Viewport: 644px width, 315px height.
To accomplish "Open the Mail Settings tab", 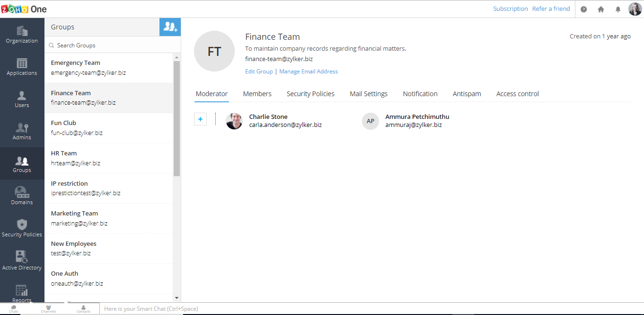I will pyautogui.click(x=368, y=94).
